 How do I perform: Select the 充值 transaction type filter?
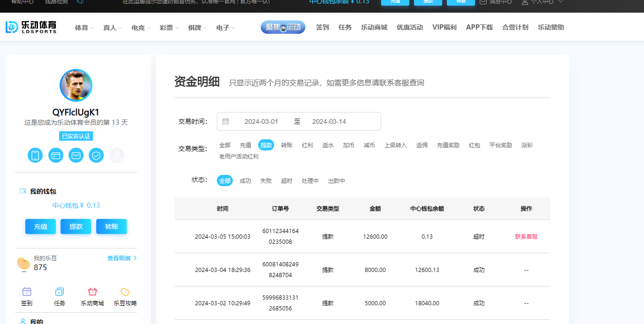pos(245,145)
